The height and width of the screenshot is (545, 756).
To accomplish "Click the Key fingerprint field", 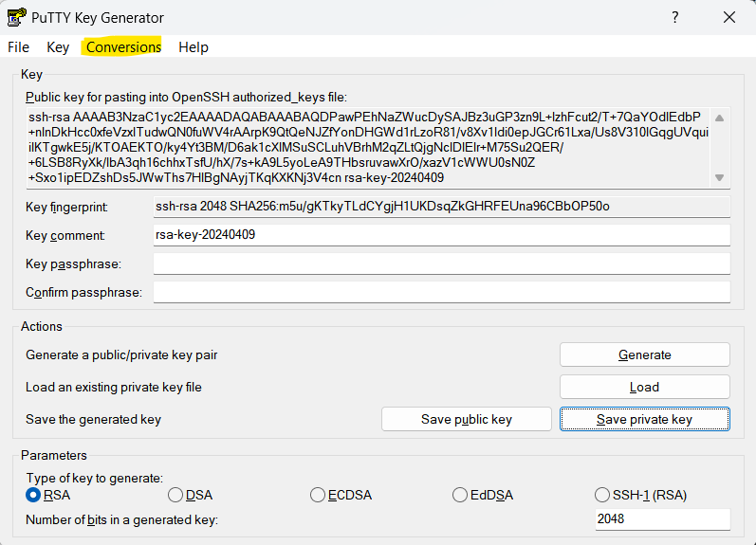I will pyautogui.click(x=442, y=207).
